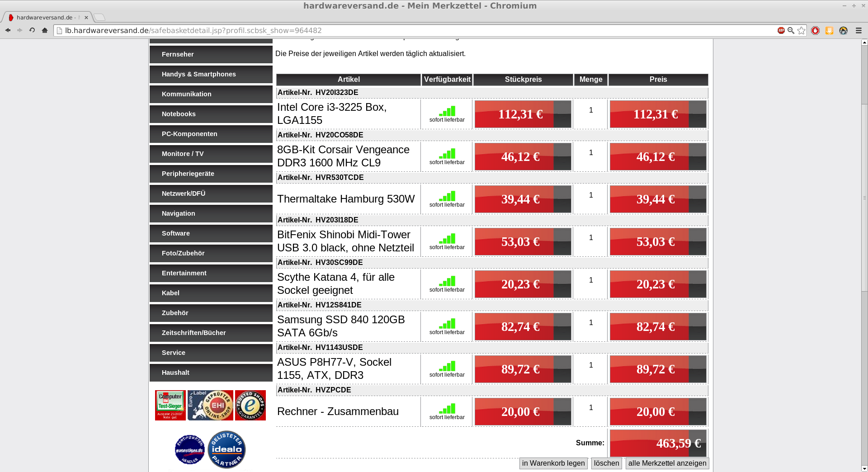
Task: Bookmark this page with the star icon
Action: (802, 30)
